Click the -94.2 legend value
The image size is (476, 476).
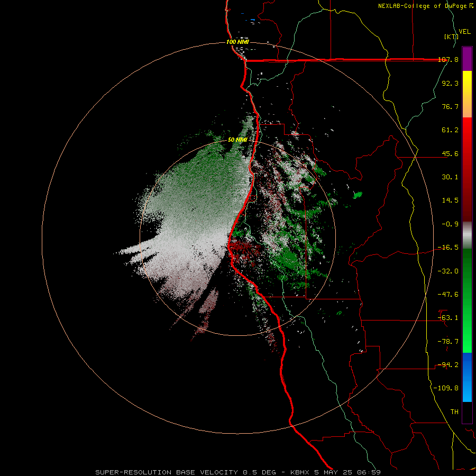(x=448, y=364)
